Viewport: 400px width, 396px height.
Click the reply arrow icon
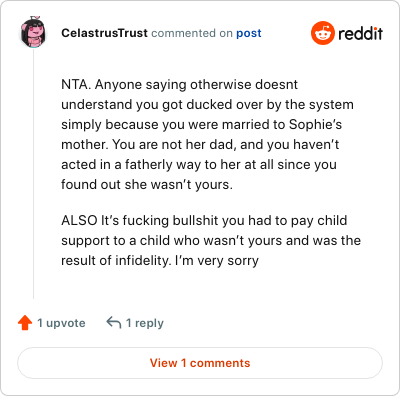tap(114, 323)
